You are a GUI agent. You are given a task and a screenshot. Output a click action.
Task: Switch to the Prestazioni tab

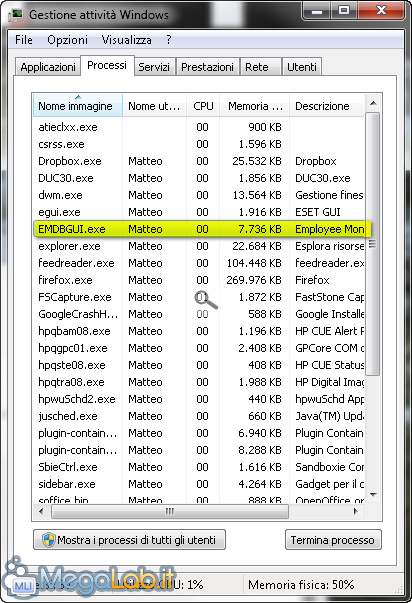(x=207, y=67)
